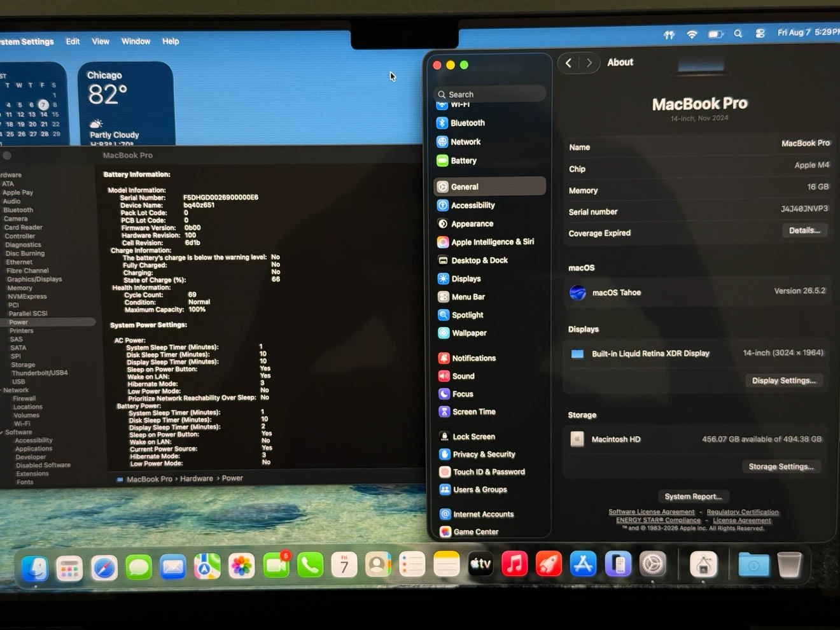This screenshot has width=840, height=630.
Task: Go forward using the right chevron button
Action: coord(589,62)
